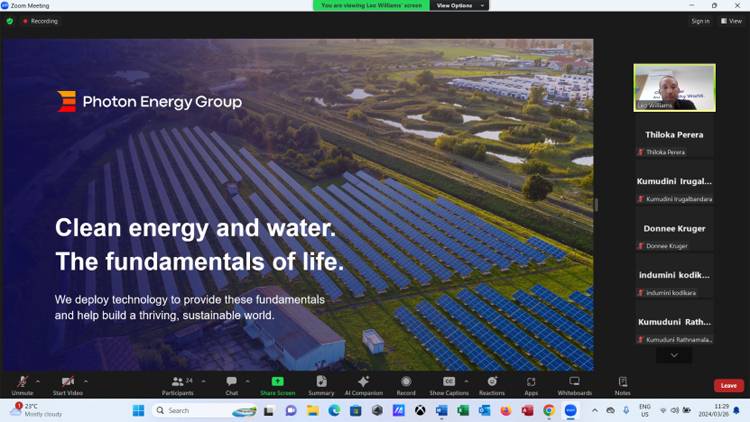This screenshot has width=750, height=422.
Task: Launch the AI Companion
Action: 364,385
